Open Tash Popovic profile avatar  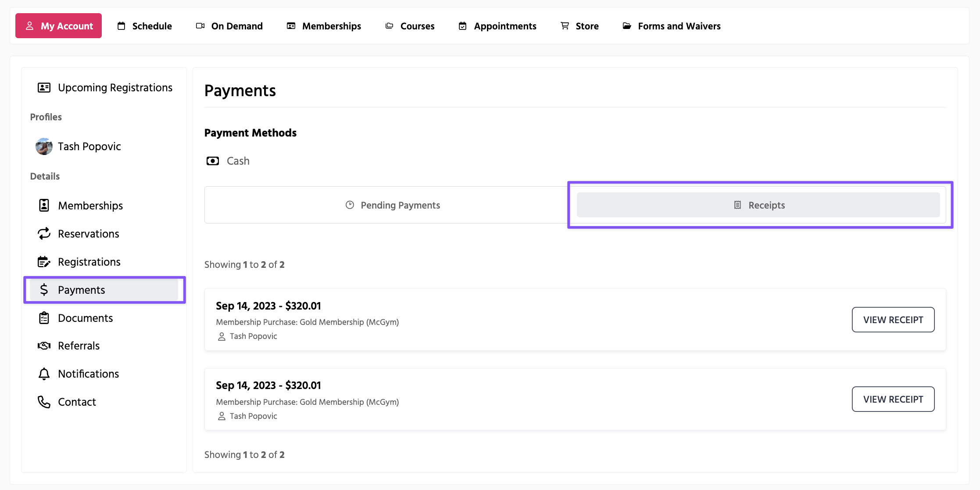[44, 147]
